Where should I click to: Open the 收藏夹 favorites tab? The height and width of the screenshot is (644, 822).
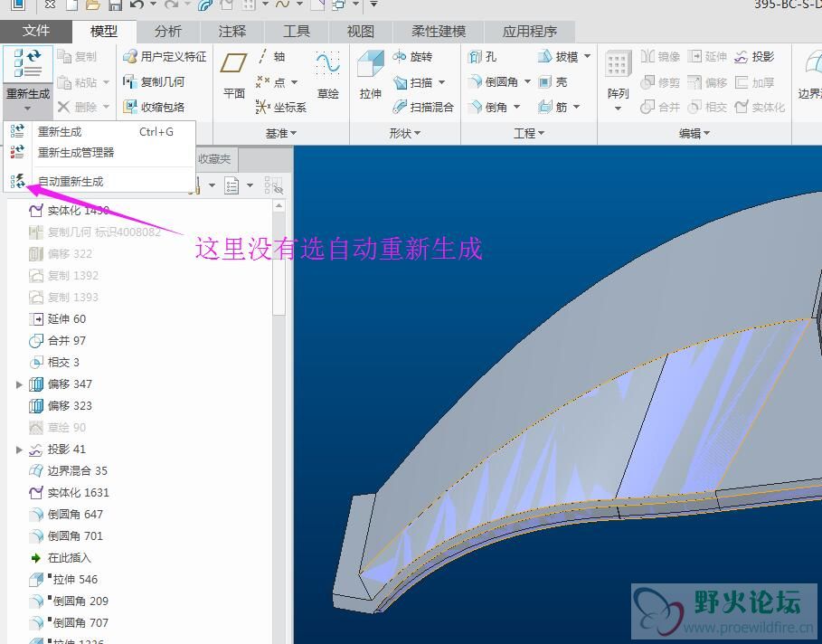[214, 158]
